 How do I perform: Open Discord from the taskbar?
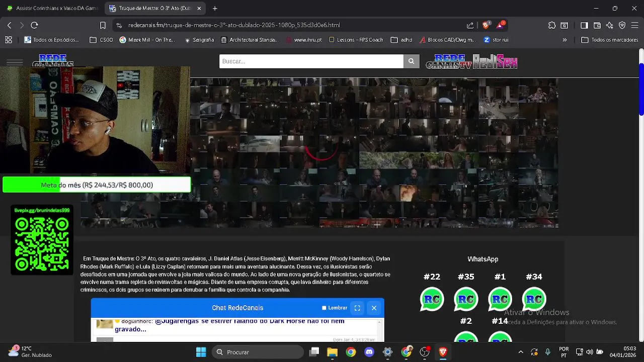click(369, 352)
